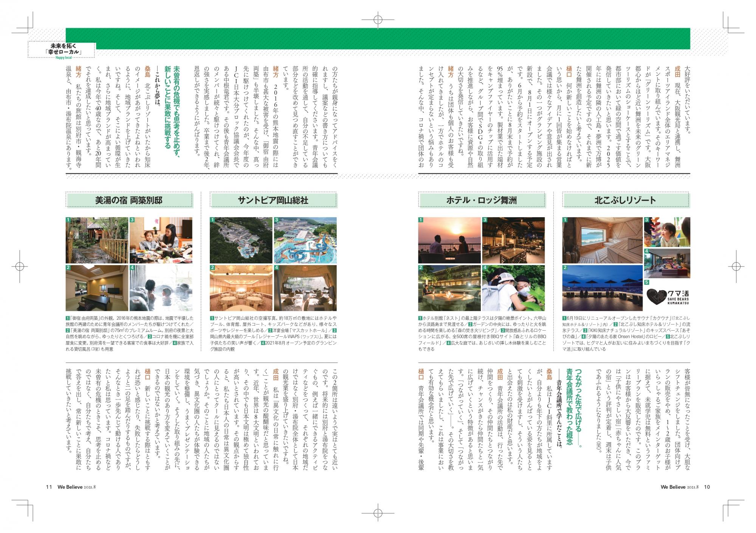This screenshot has height=533, width=756.
Task: Click the family bathing in hot spring photo
Action: click(161, 288)
